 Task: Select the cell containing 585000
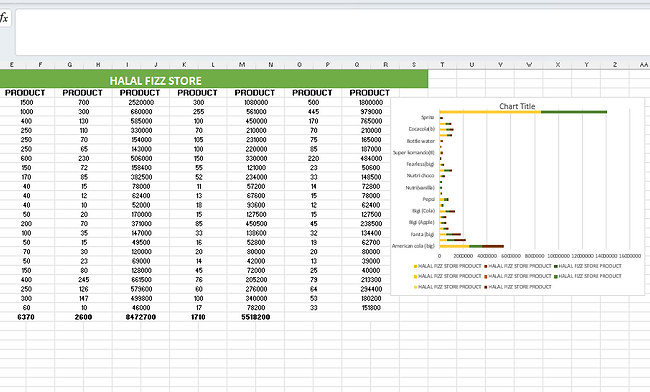click(x=141, y=121)
